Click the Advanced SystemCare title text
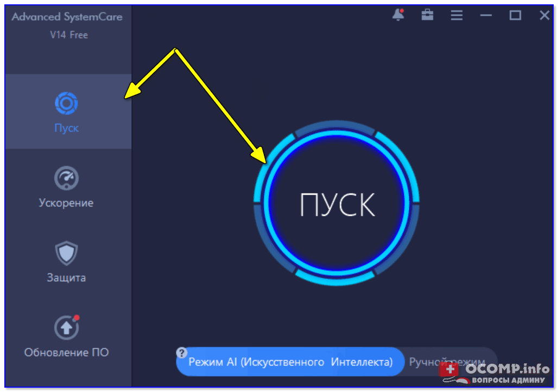The height and width of the screenshot is (392, 558). 67,17
